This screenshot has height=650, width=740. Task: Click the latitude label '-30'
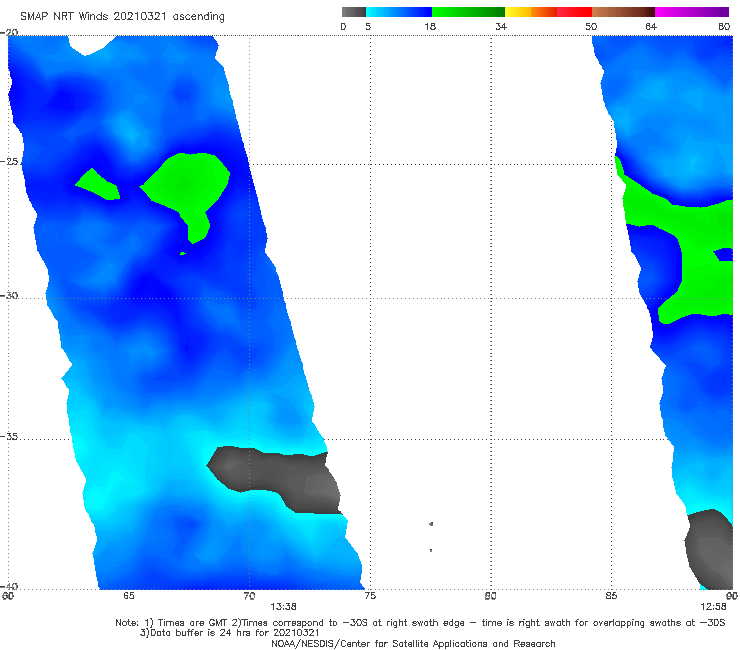coord(9,295)
